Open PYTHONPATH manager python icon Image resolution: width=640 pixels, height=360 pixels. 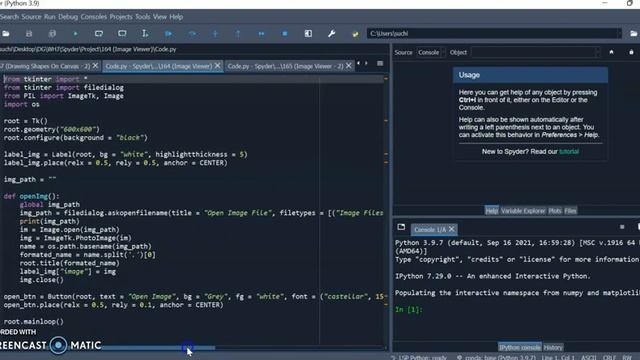355,34
